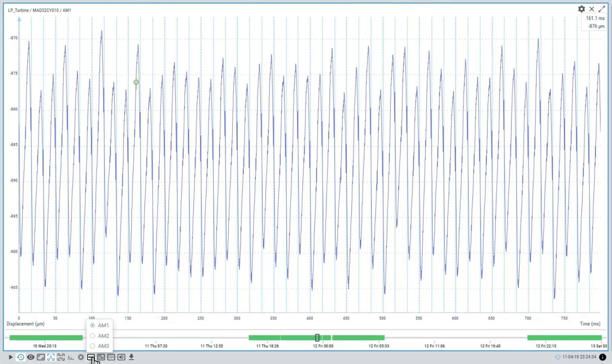The height and width of the screenshot is (364, 612).
Task: Activate the single waveform capture icon
Action: point(51,357)
